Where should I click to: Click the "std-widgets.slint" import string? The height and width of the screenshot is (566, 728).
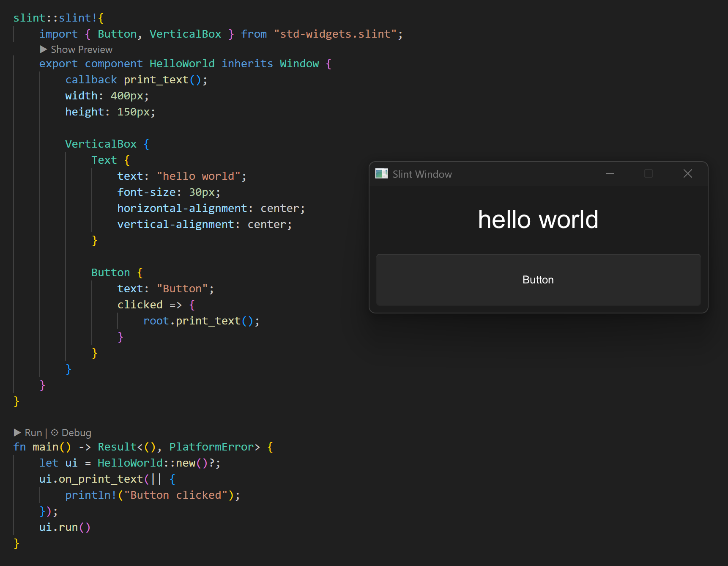(336, 34)
